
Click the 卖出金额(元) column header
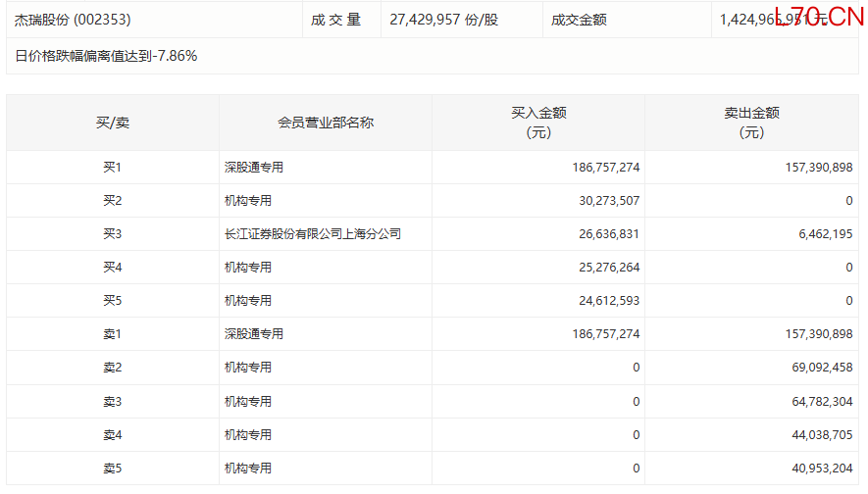[751, 123]
